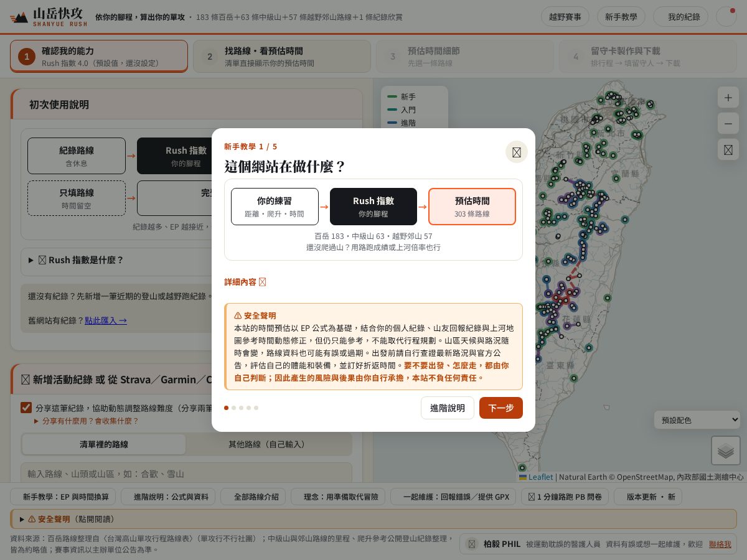Viewport: 747px width, 560px height.
Task: Click the round avatar icon with the red dot
Action: point(726,17)
